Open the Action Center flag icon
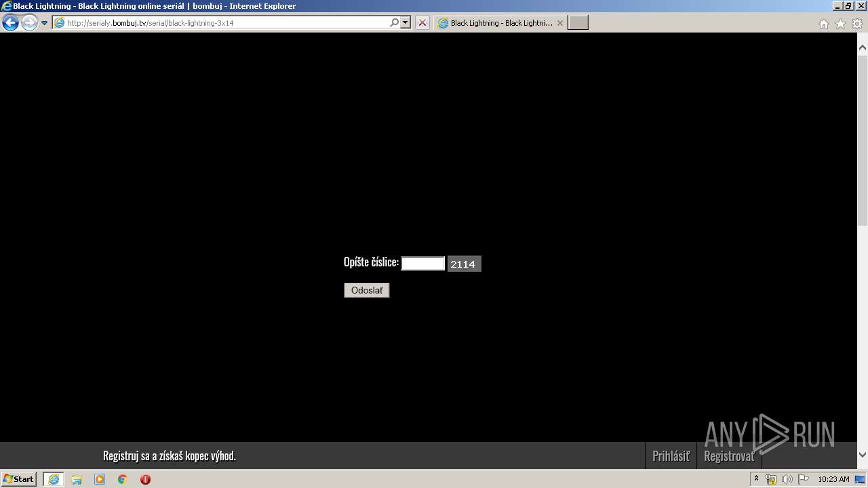The height and width of the screenshot is (488, 868). [x=804, y=479]
